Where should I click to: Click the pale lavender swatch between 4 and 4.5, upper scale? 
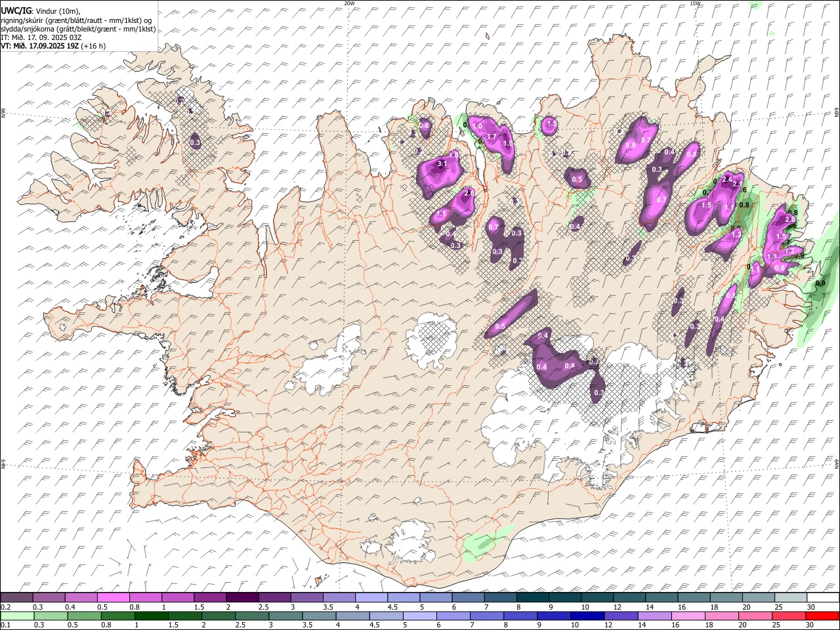(x=371, y=598)
